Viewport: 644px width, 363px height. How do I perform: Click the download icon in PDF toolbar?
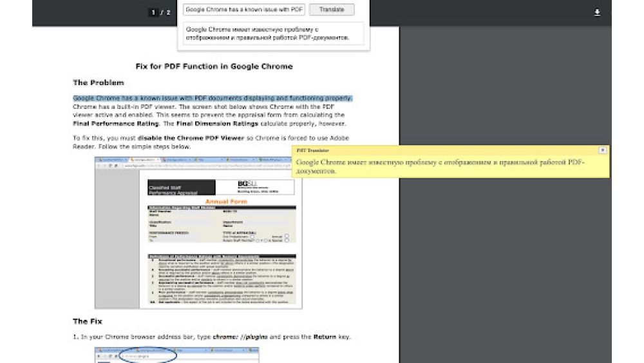click(x=597, y=12)
